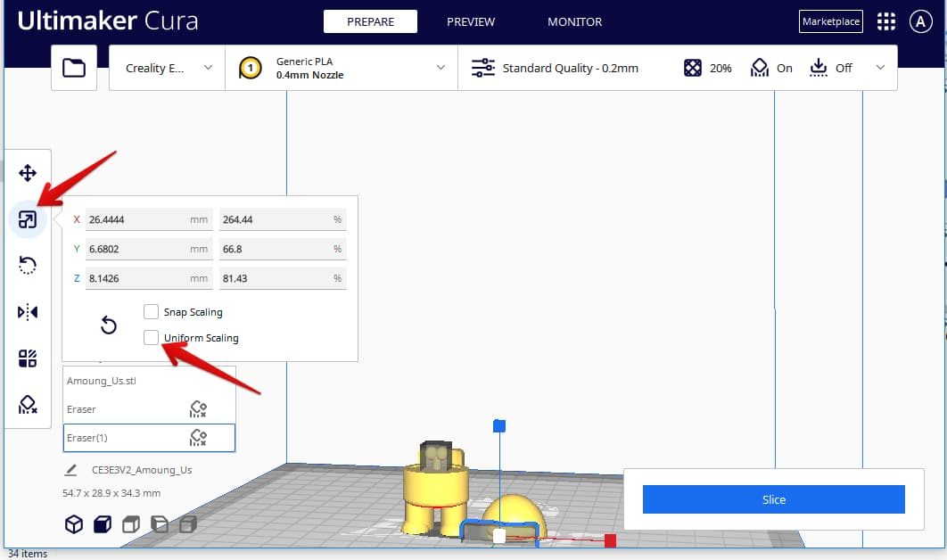Image resolution: width=947 pixels, height=560 pixels.
Task: Switch to top view cube icon
Action: (x=131, y=523)
